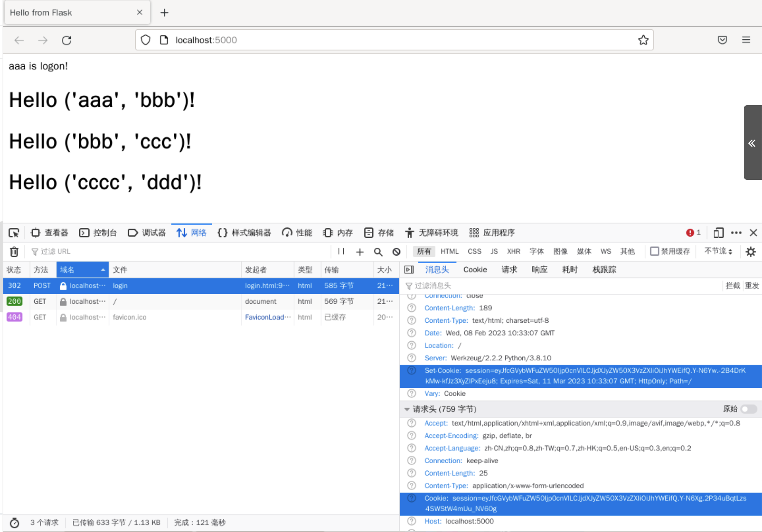Toggle the 字体 fonts filter

tap(536, 251)
